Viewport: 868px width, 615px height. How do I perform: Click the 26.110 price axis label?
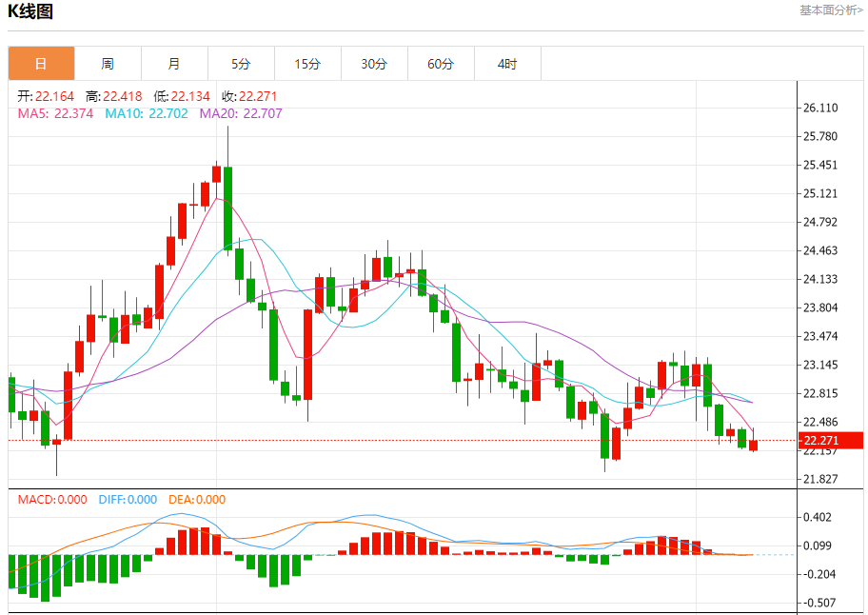tap(820, 108)
